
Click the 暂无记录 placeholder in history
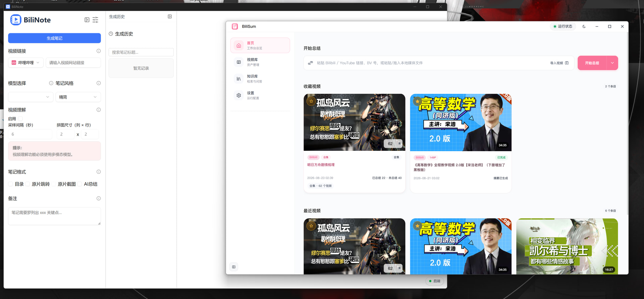(x=141, y=68)
